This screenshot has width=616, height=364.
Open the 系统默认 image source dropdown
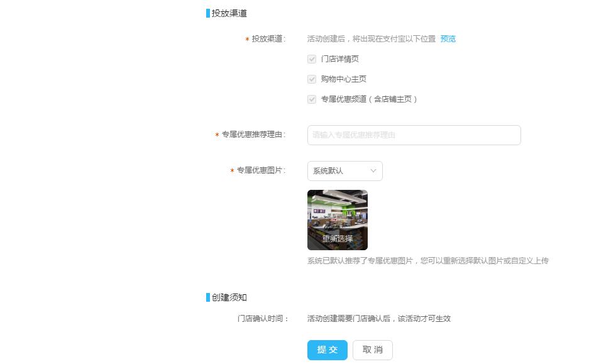[345, 171]
